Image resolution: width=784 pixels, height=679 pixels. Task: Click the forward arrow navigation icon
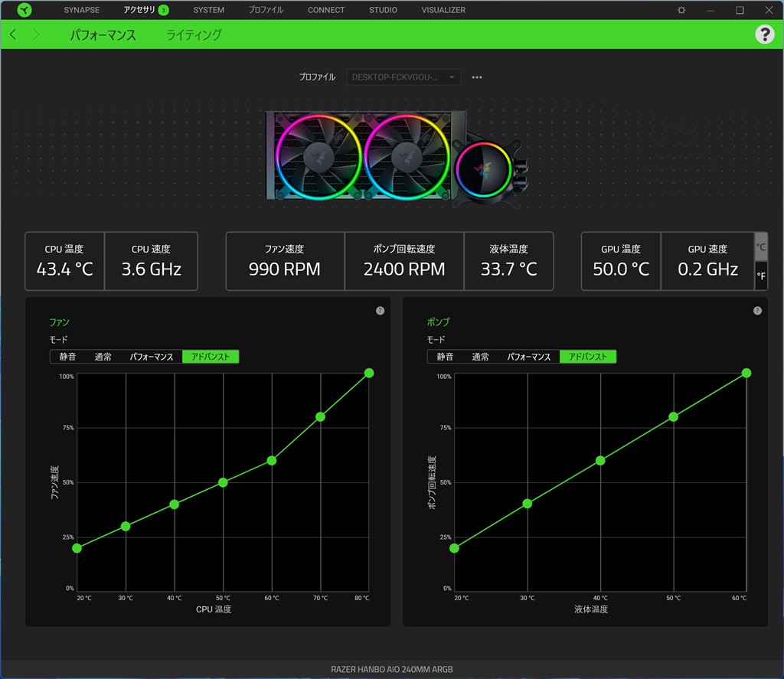pyautogui.click(x=36, y=34)
